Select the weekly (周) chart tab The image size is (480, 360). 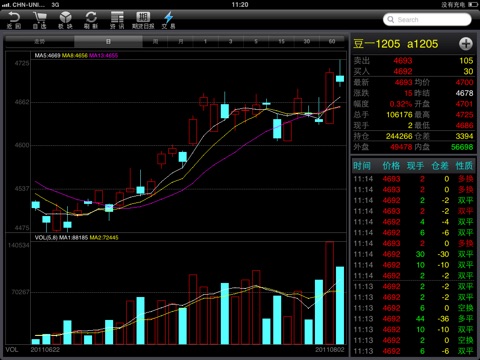coord(155,41)
